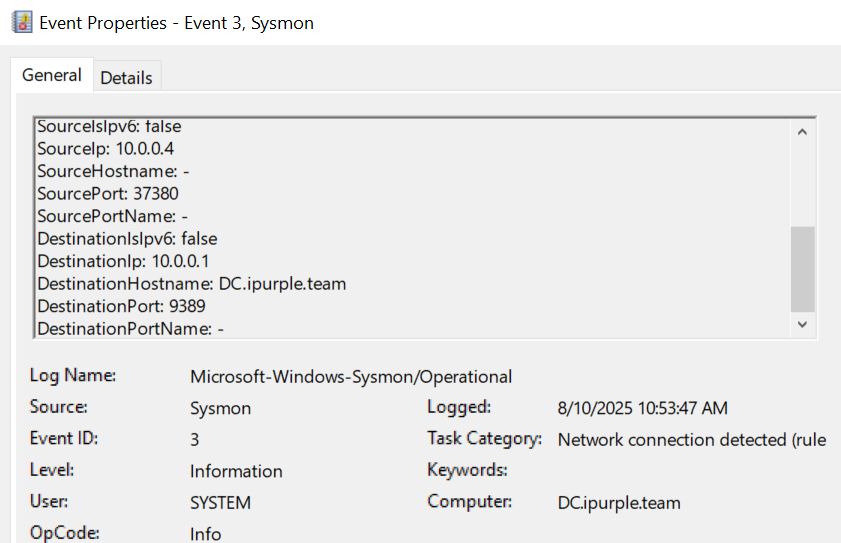Click the scrollbar up arrow in event description
The image size is (841, 543).
pos(802,132)
